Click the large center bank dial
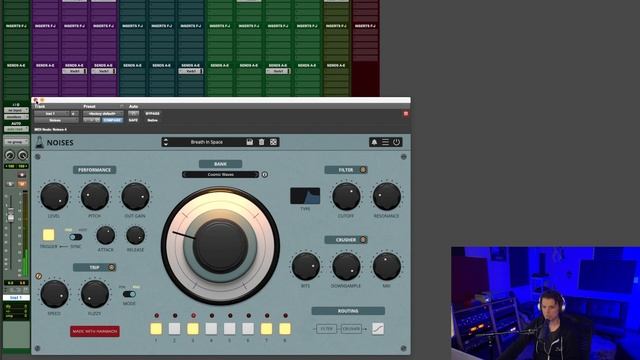The height and width of the screenshot is (360, 640). (220, 246)
